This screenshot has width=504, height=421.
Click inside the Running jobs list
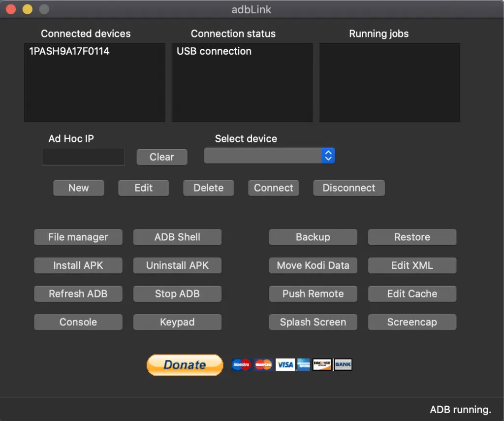pos(389,83)
